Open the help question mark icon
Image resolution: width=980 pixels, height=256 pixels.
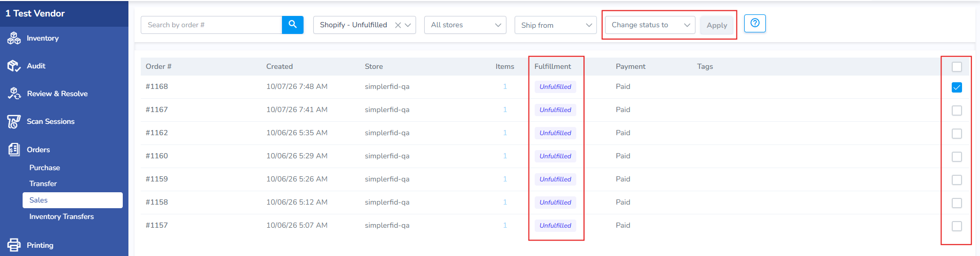coord(755,23)
